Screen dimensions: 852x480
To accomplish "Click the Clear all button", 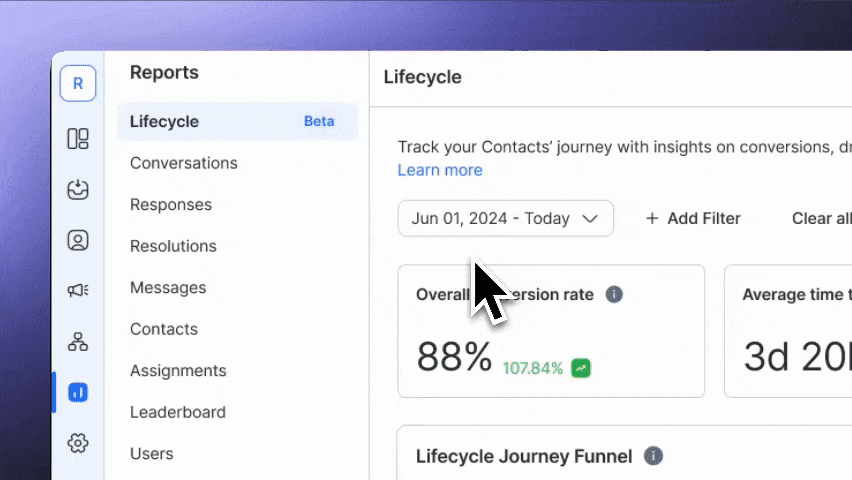I will (821, 218).
